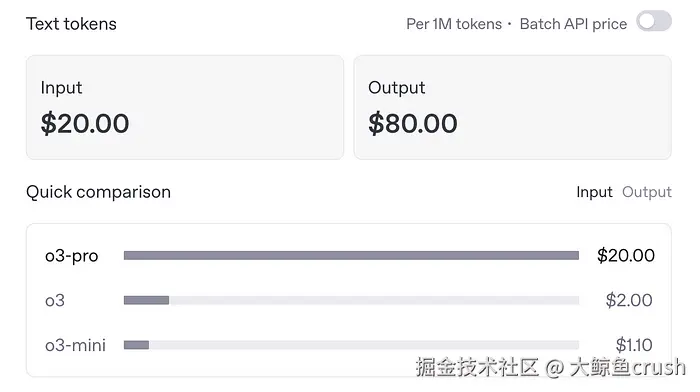This screenshot has height=392, width=700.
Task: Click the $20.00 o3-pro comparison price
Action: point(626,255)
